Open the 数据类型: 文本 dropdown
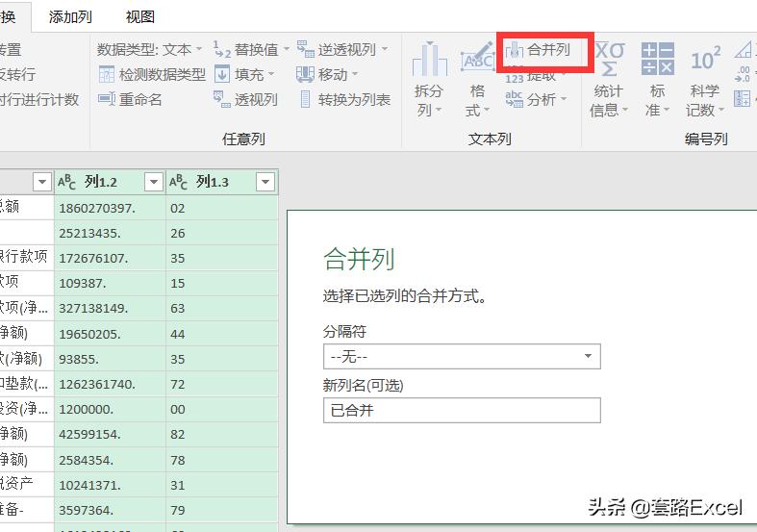The width and height of the screenshot is (757, 532). click(149, 49)
